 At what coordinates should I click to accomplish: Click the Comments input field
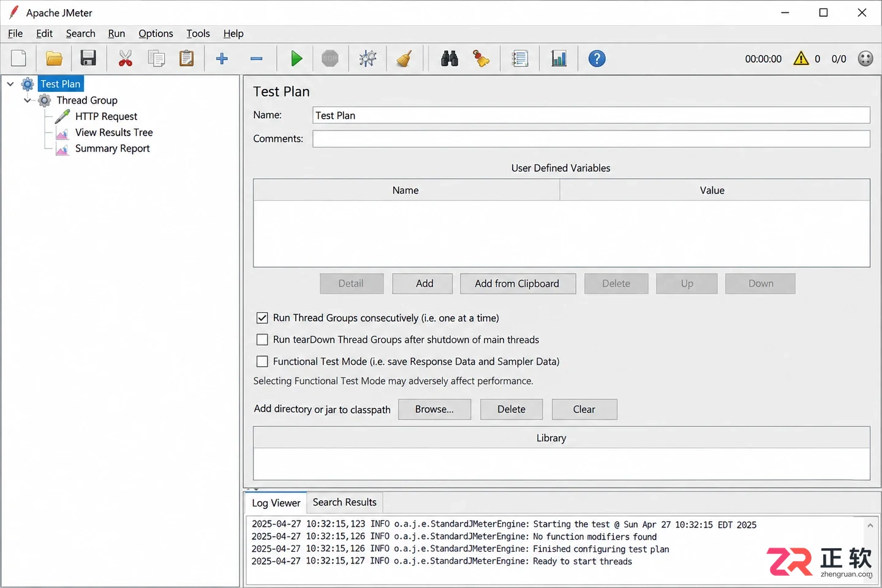coord(591,139)
